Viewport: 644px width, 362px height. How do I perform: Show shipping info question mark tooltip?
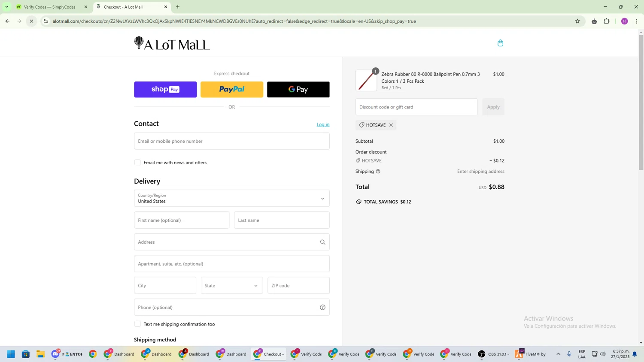click(378, 172)
